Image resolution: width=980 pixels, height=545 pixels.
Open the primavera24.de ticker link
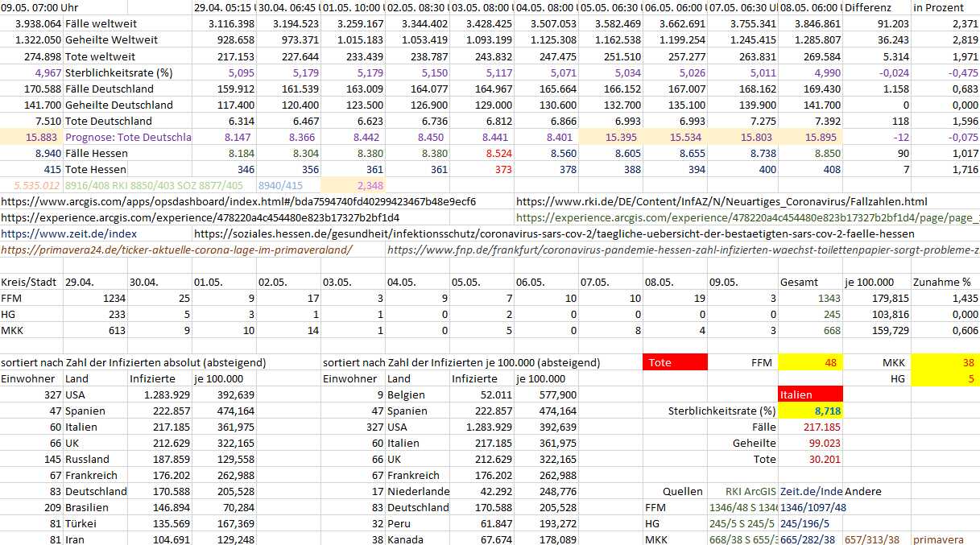(176, 250)
